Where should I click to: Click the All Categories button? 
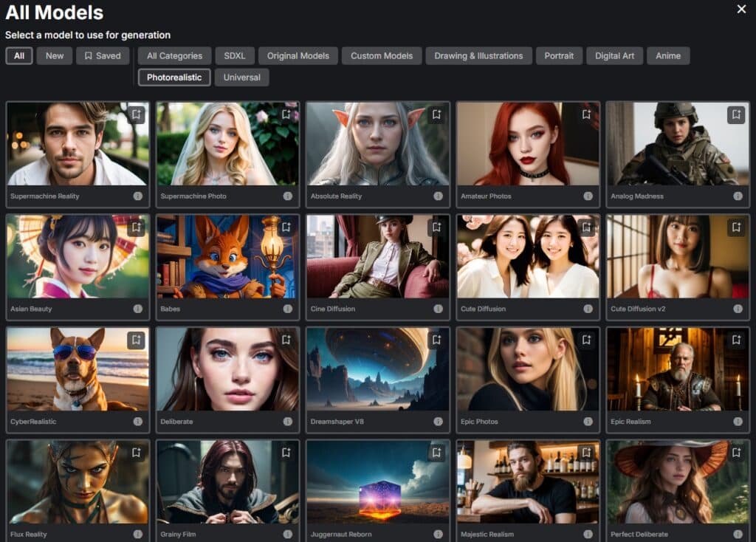(174, 56)
